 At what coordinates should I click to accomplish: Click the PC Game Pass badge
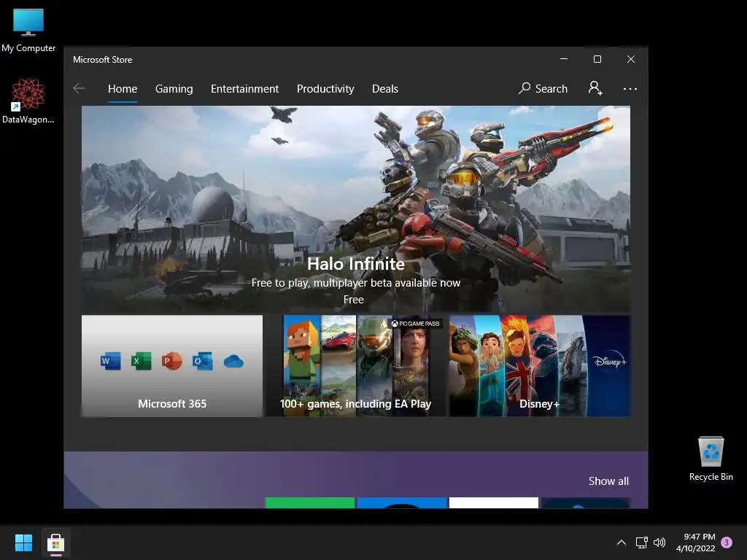tap(415, 324)
